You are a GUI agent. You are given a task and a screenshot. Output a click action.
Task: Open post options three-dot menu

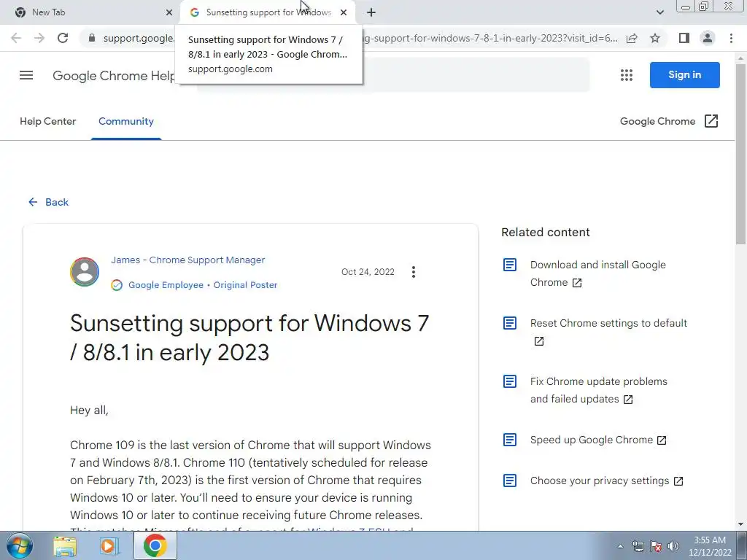pyautogui.click(x=414, y=272)
